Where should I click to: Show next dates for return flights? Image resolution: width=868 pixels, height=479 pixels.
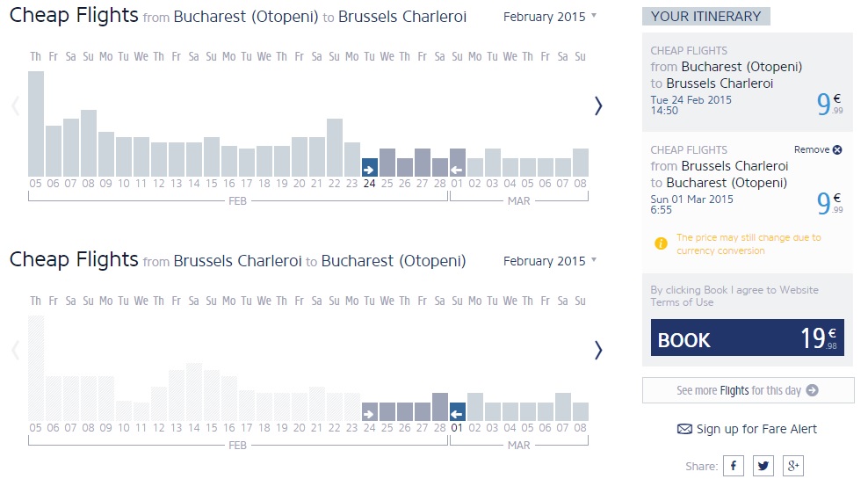(598, 350)
